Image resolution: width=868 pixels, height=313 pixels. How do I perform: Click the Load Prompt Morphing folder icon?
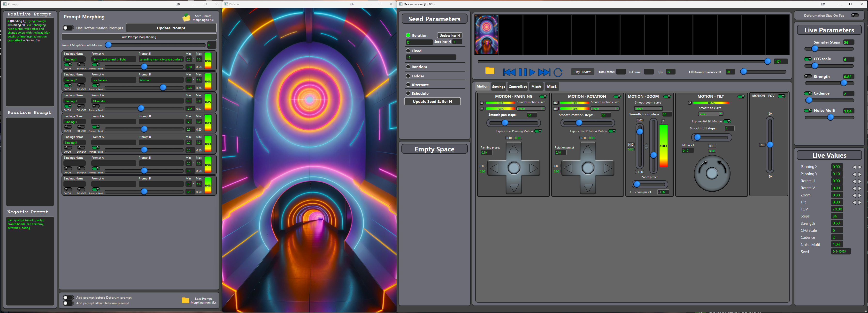185,300
